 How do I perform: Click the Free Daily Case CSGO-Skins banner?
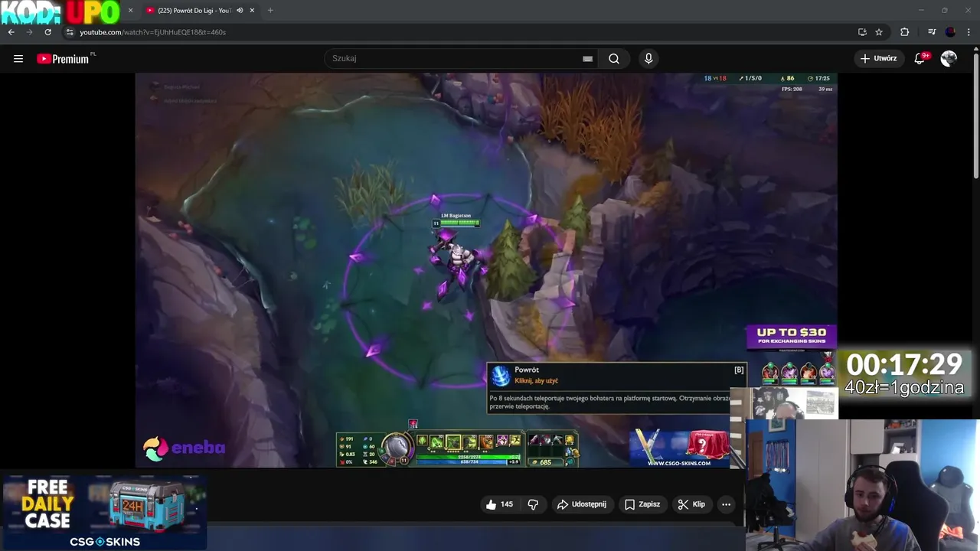pos(103,513)
